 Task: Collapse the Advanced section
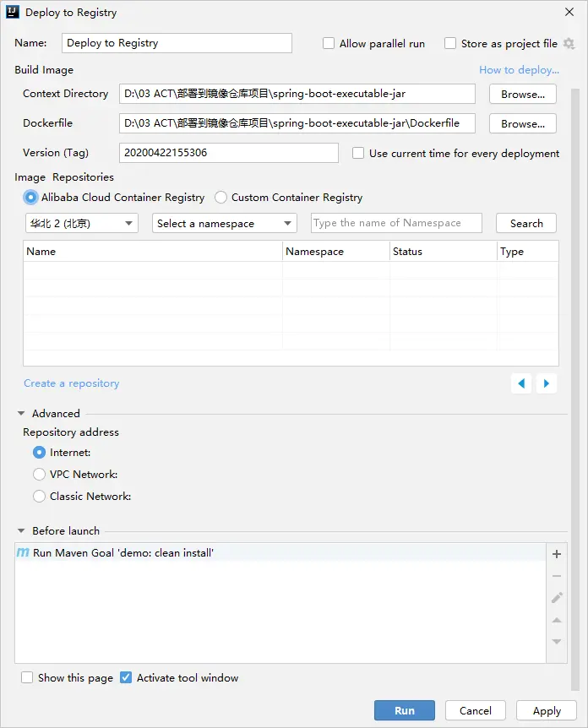[21, 413]
